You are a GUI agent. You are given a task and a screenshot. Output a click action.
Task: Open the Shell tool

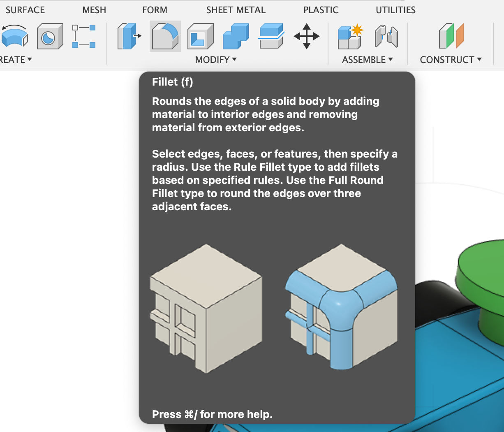(x=200, y=36)
